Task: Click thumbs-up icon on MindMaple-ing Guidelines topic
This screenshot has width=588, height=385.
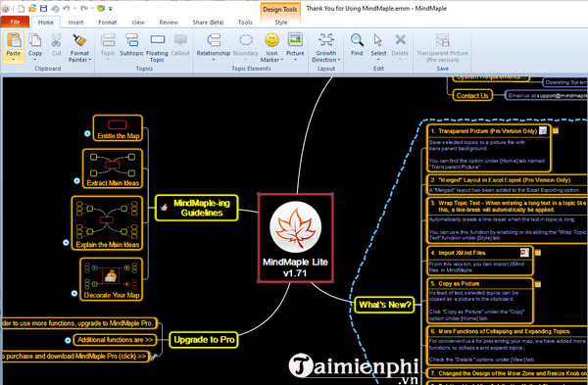Action: point(165,208)
